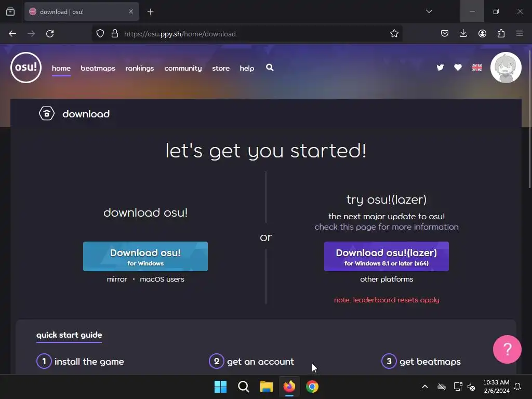Viewport: 532px width, 399px height.
Task: Bookmark this page with star icon
Action: click(x=394, y=34)
